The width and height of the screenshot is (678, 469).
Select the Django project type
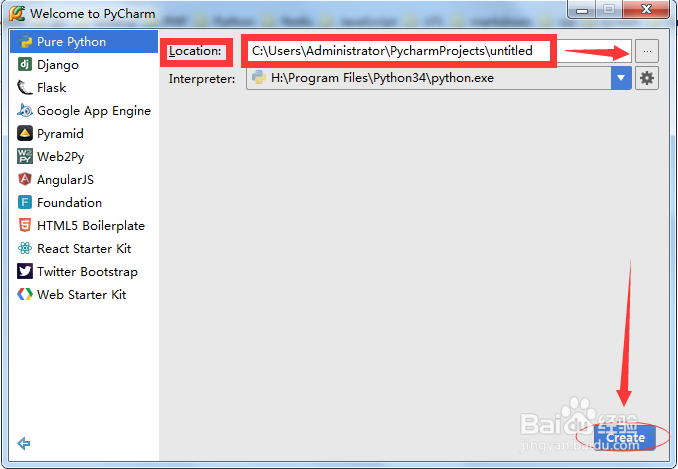(x=84, y=65)
